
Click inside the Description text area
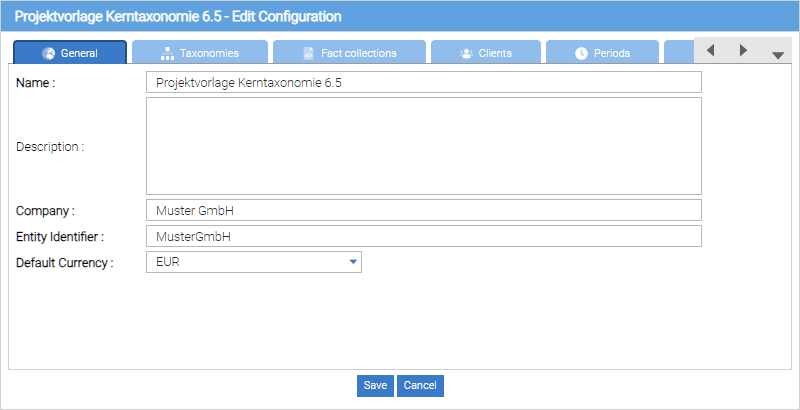pos(423,146)
